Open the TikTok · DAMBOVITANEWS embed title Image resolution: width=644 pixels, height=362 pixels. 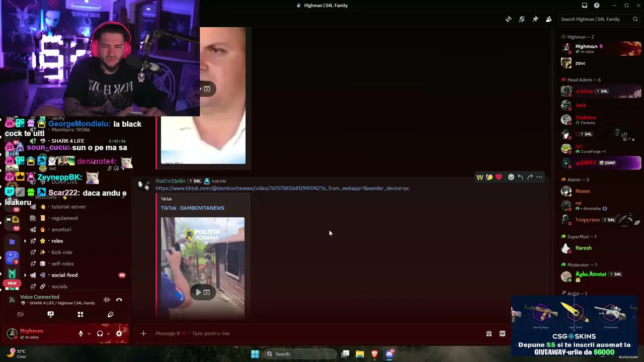[x=193, y=208]
